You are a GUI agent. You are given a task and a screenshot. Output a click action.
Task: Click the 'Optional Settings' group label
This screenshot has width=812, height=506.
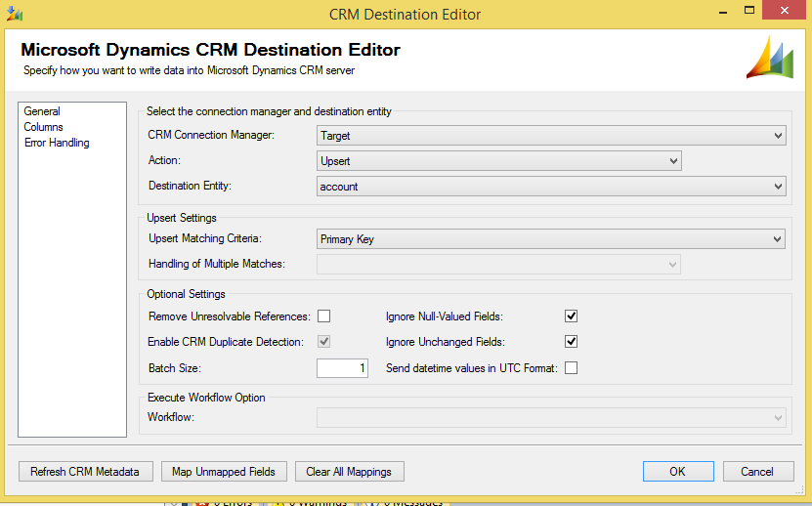click(x=186, y=294)
